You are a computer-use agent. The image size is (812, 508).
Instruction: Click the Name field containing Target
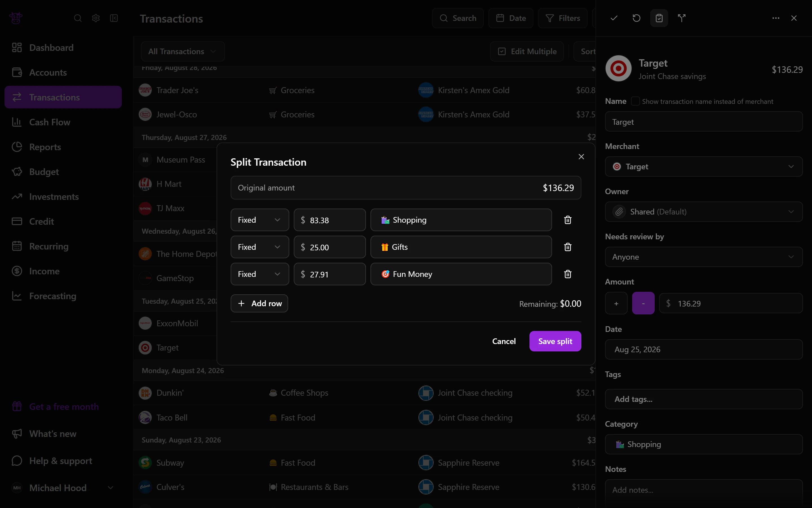704,122
